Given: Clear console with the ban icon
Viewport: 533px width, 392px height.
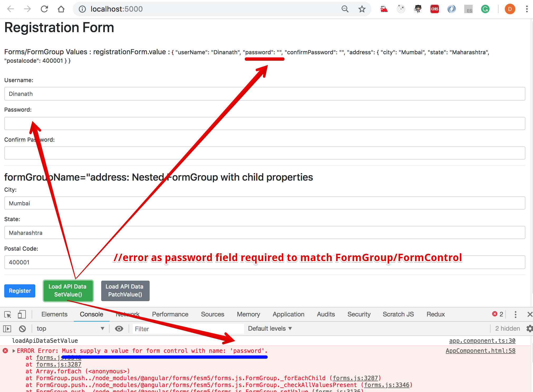Looking at the screenshot, I should coord(22,329).
